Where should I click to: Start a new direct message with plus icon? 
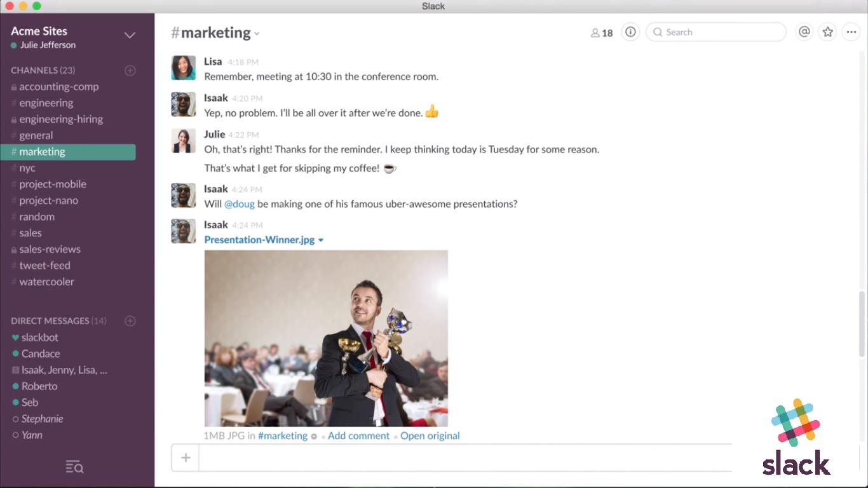coord(130,321)
